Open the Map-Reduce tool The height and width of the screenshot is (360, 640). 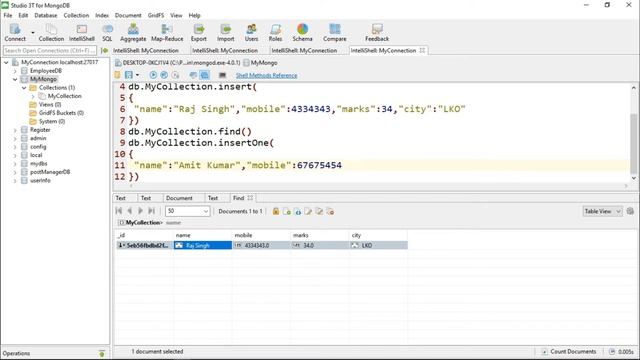(167, 32)
